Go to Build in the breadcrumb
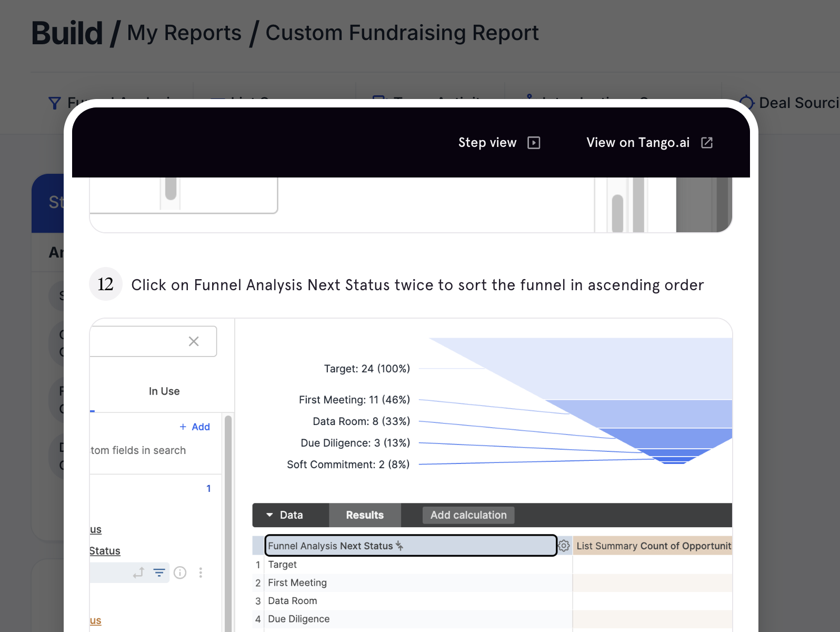This screenshot has height=632, width=840. coord(67,33)
